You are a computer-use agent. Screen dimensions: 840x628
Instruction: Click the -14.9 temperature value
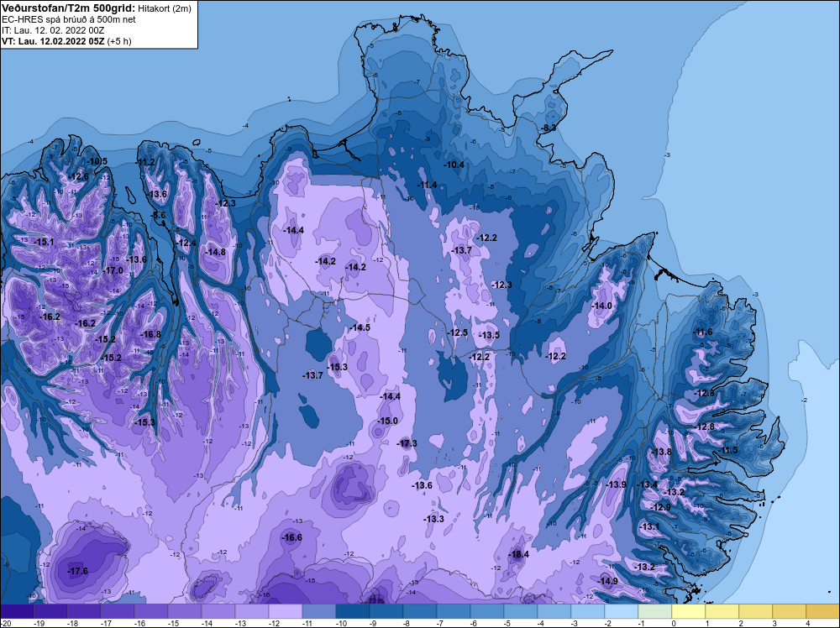[x=607, y=582]
